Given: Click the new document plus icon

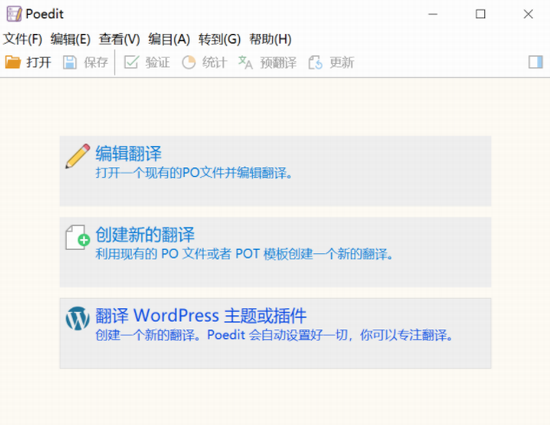Looking at the screenshot, I should (78, 237).
